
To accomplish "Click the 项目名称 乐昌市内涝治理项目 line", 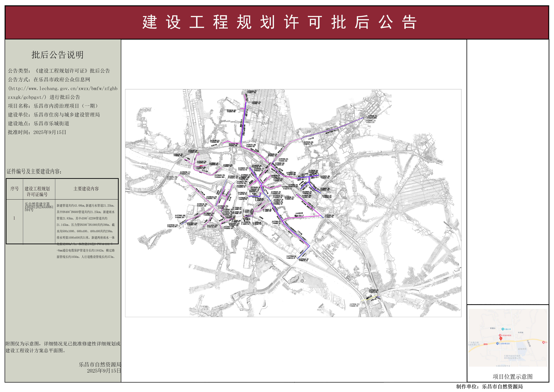I will pos(53,106).
